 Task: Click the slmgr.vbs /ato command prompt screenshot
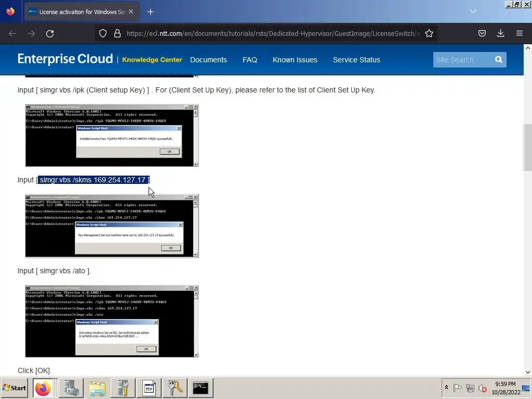(112, 321)
